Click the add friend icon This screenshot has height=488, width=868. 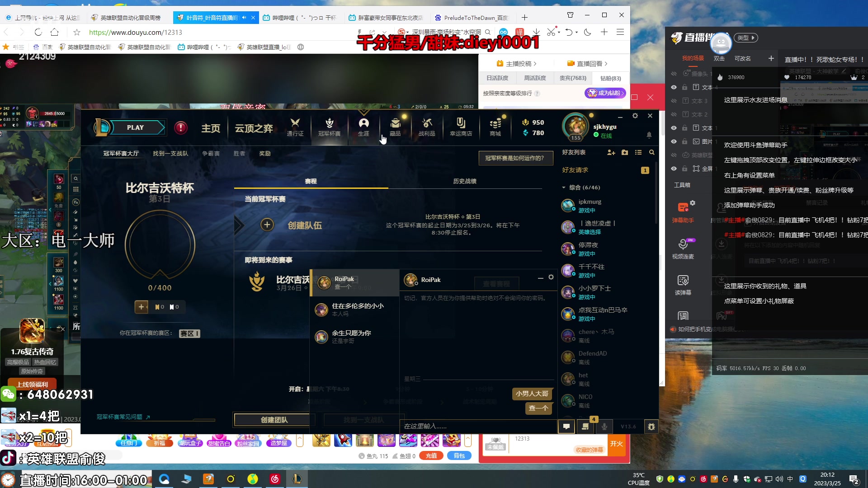[x=611, y=153]
